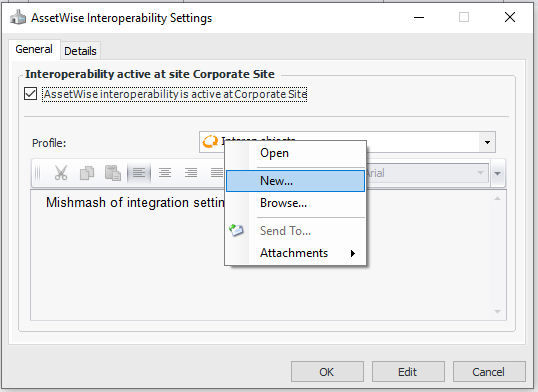Choose Send To... menu entry
This screenshot has width=538, height=392.
(x=295, y=231)
